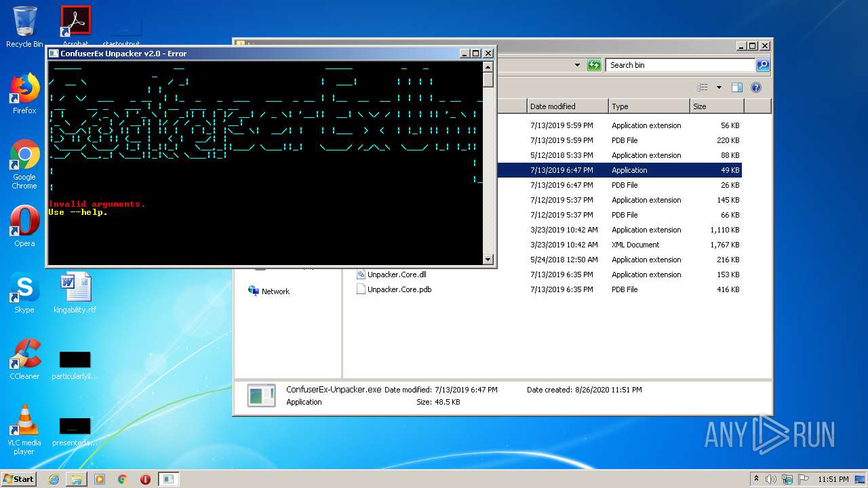Open the address bar history dropdown arrow
Image resolution: width=868 pixels, height=488 pixels.
(577, 65)
